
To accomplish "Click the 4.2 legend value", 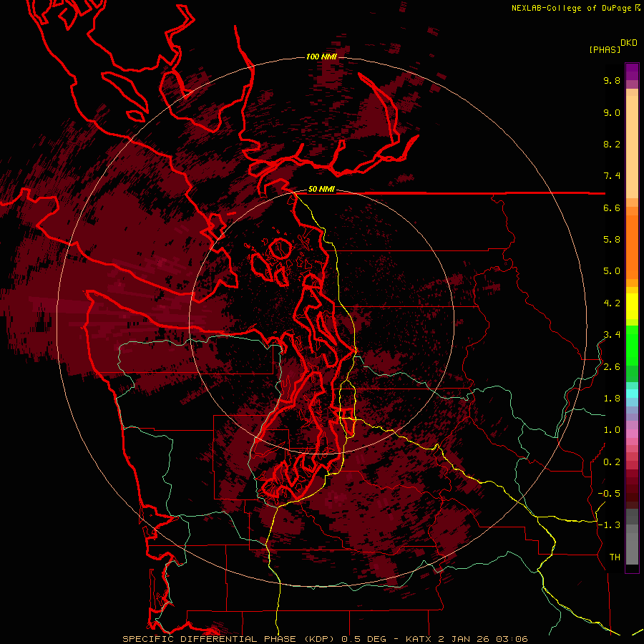I will pyautogui.click(x=612, y=303).
